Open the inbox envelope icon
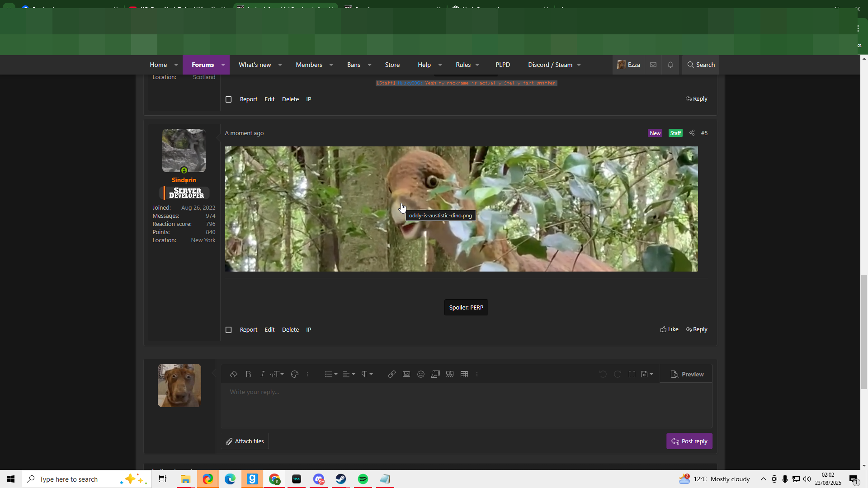Viewport: 868px width, 488px height. 653,65
